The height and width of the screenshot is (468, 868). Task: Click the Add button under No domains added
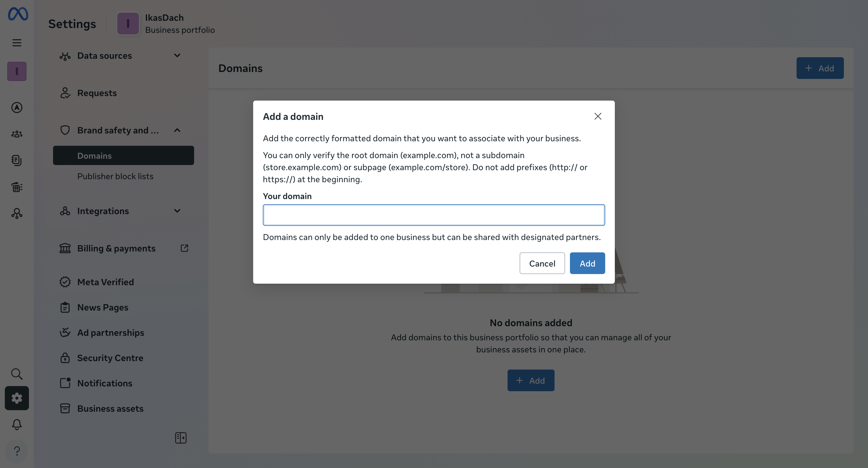531,380
